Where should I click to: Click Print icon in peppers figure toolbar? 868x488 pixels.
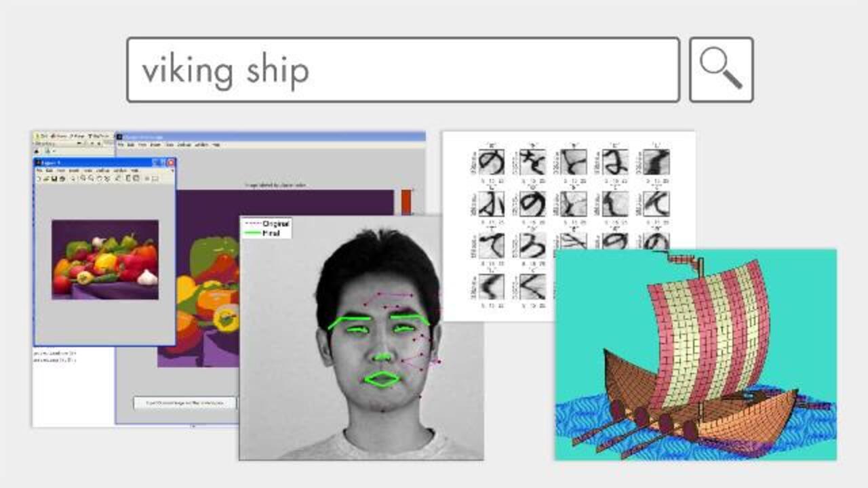tap(62, 178)
